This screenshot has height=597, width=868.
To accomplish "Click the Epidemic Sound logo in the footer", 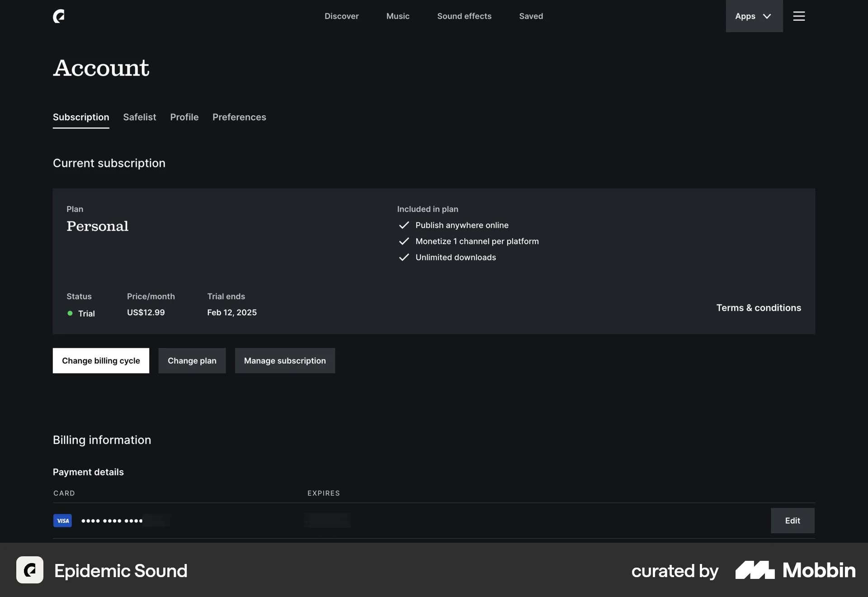I will point(29,570).
